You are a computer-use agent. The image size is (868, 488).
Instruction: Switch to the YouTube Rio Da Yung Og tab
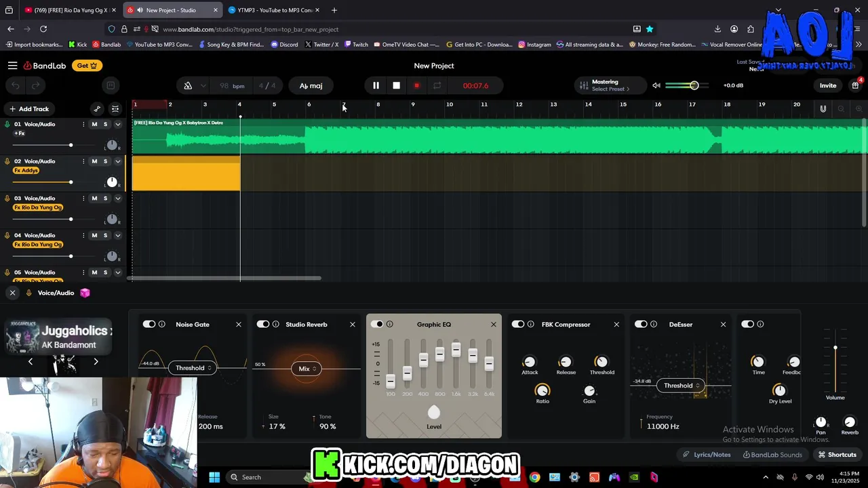(x=71, y=10)
